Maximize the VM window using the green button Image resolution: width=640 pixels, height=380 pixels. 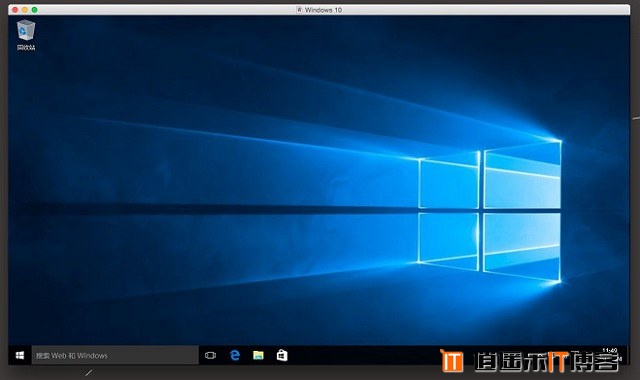[x=35, y=10]
